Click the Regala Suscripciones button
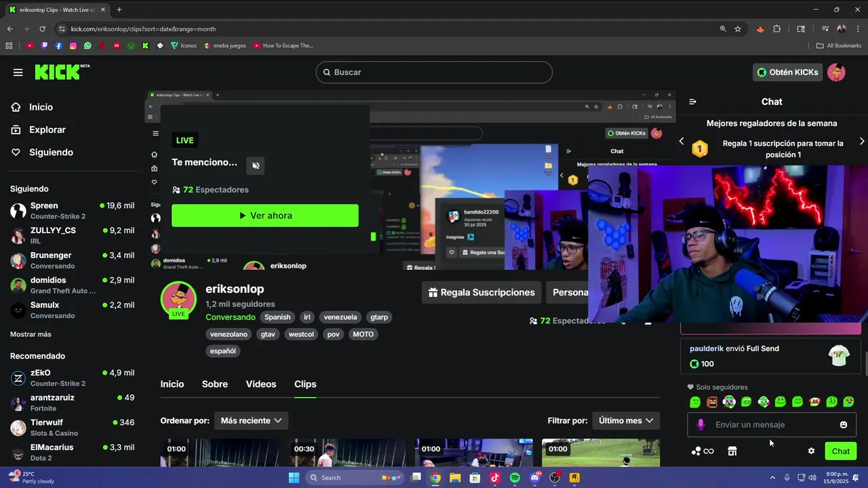The image size is (868, 488). [x=481, y=293]
